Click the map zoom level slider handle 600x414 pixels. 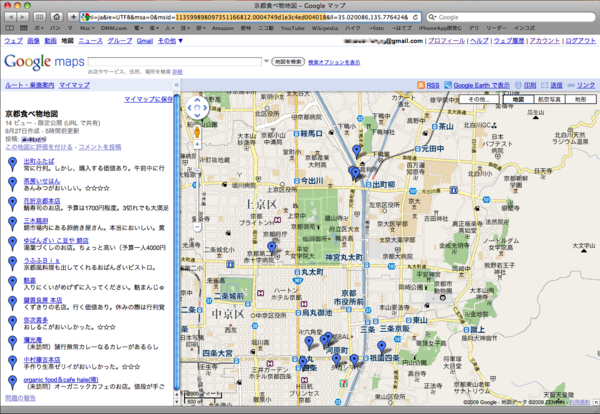[x=197, y=171]
